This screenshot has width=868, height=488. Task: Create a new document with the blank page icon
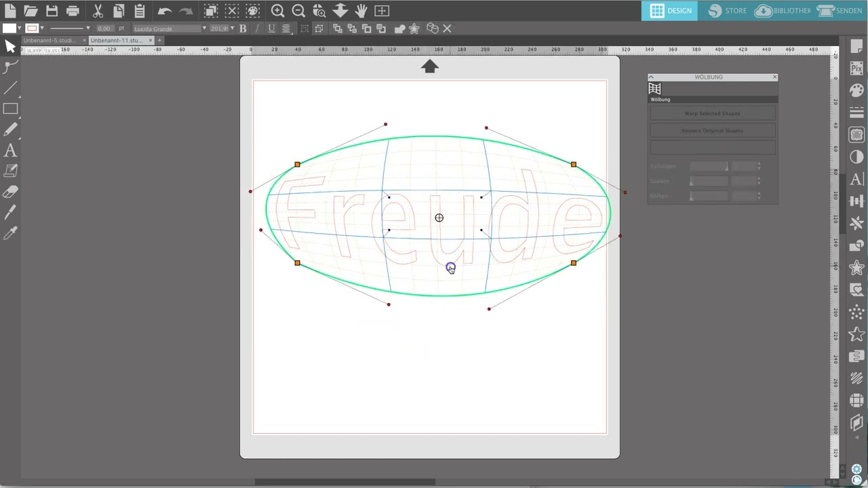[x=10, y=11]
